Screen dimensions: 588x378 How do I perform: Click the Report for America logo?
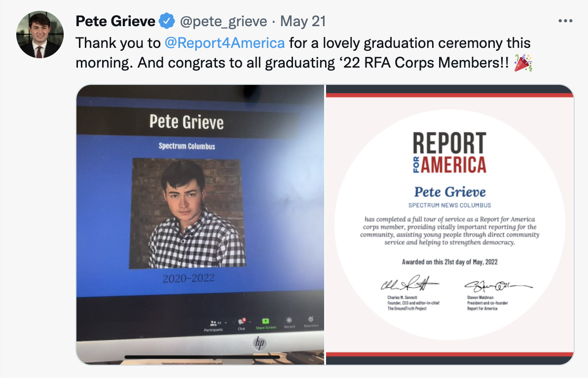(x=449, y=152)
